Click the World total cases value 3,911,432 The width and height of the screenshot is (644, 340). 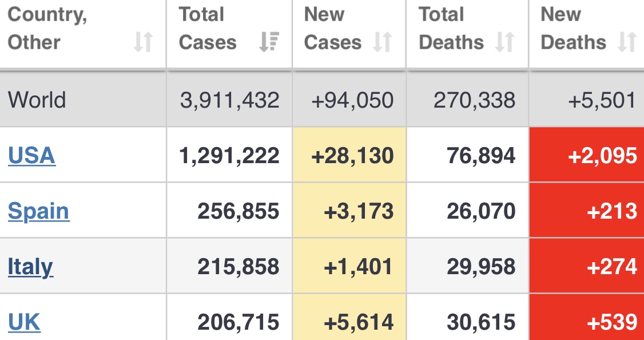[229, 100]
